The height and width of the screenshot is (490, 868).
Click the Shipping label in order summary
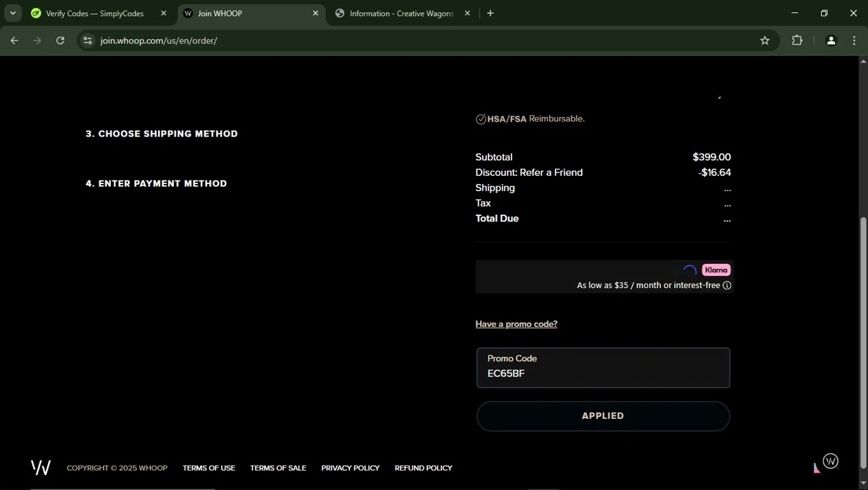pos(495,188)
